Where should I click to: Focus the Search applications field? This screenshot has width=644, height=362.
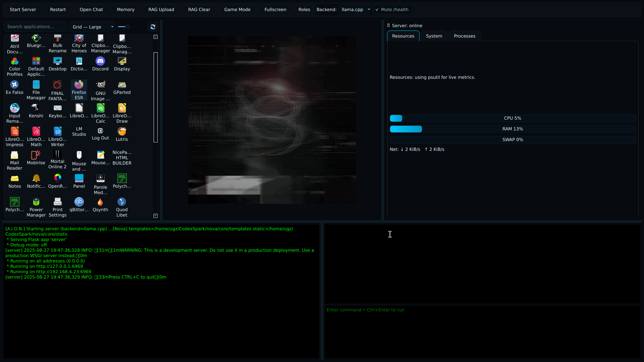click(x=36, y=27)
